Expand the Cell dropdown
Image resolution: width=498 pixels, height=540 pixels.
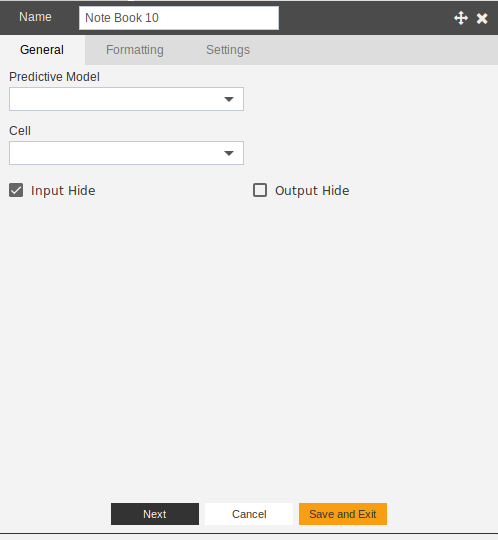coord(126,153)
